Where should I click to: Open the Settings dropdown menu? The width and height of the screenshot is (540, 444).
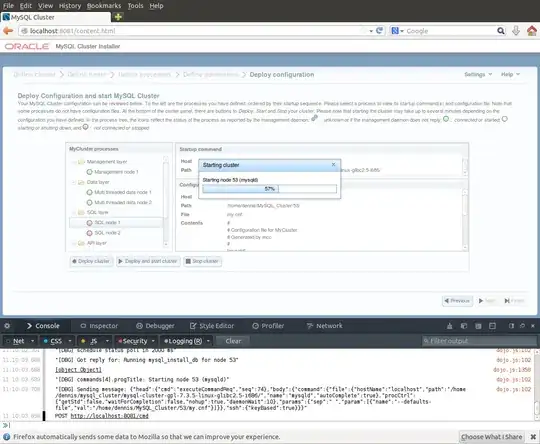(478, 74)
